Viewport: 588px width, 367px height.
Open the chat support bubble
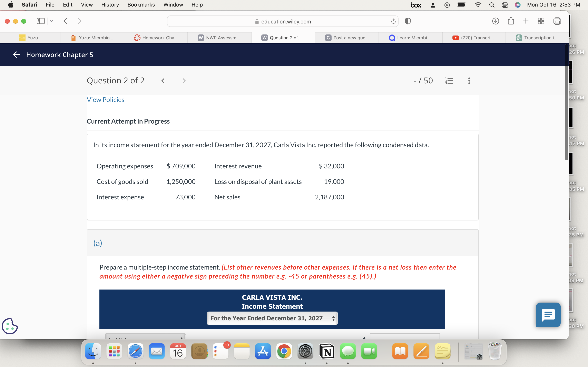548,315
